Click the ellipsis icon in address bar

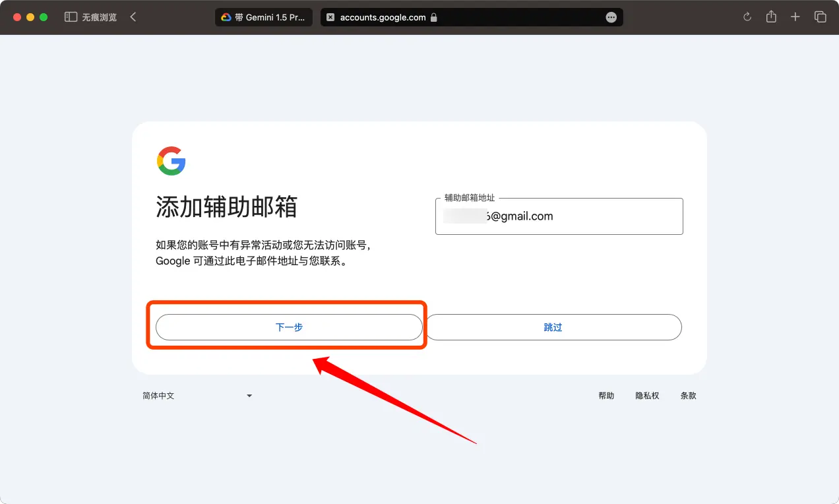coord(611,18)
